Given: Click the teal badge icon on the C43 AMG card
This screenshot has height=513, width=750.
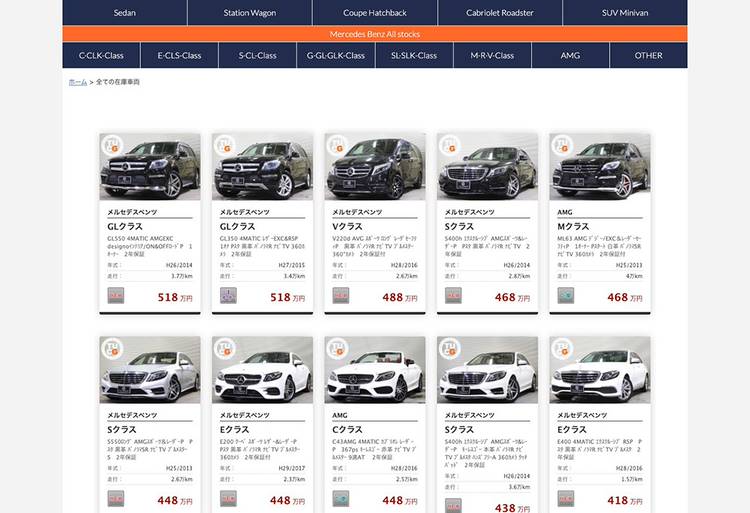Looking at the screenshot, I should tap(341, 498).
